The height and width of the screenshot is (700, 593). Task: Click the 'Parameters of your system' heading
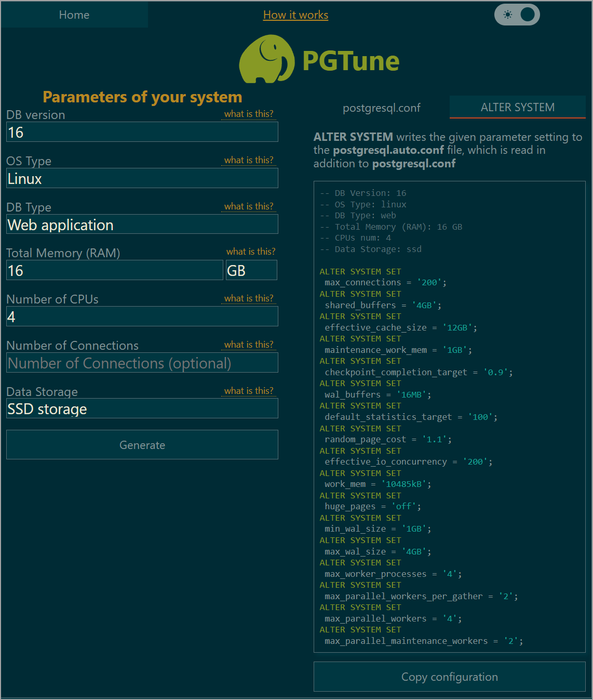pos(142,97)
